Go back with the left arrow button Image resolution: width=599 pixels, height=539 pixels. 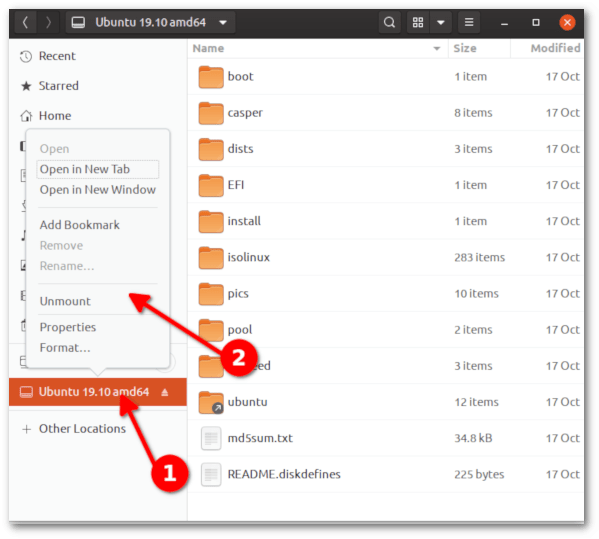coord(25,23)
